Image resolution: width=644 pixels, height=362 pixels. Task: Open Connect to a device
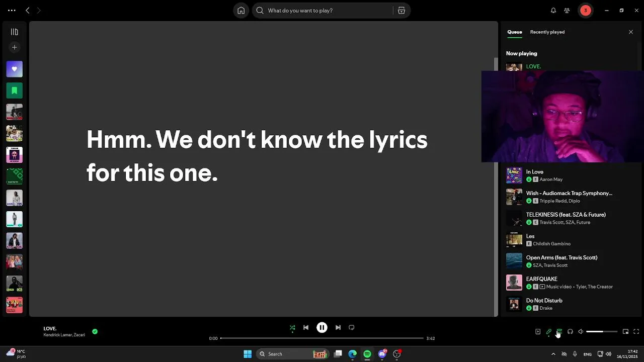[570, 331]
